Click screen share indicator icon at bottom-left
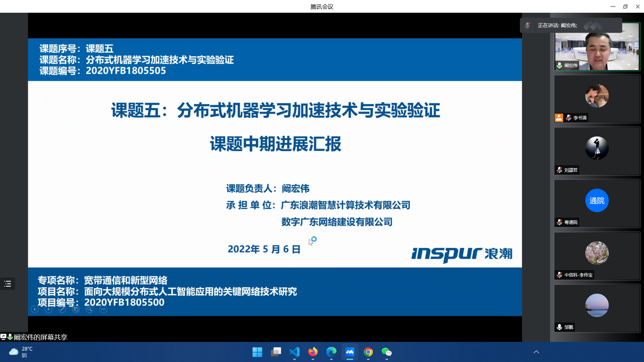Viewport: 644px width, 362px height. pos(3,337)
